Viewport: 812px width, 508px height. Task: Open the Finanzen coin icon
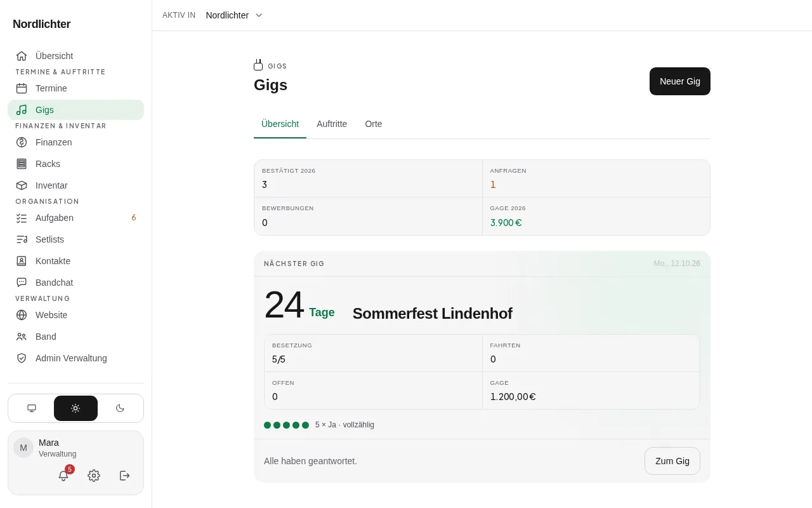[22, 142]
